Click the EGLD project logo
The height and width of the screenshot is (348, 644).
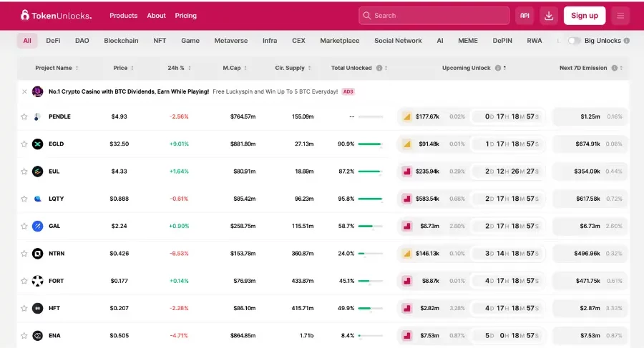point(37,144)
